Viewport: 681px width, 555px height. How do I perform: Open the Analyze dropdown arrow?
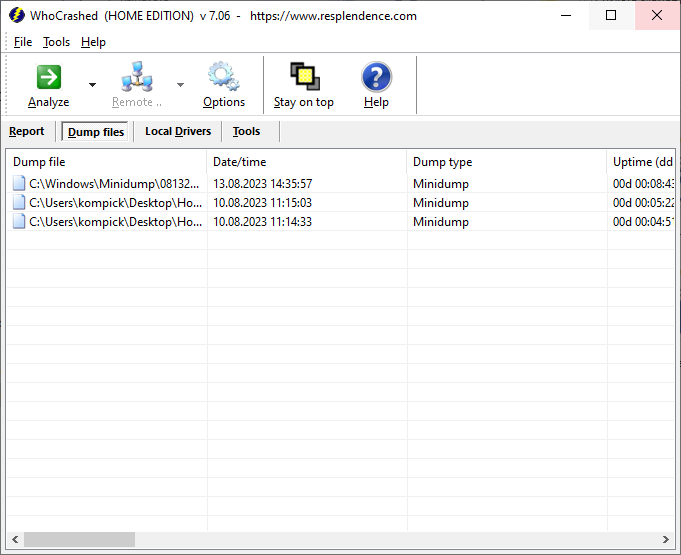point(92,85)
